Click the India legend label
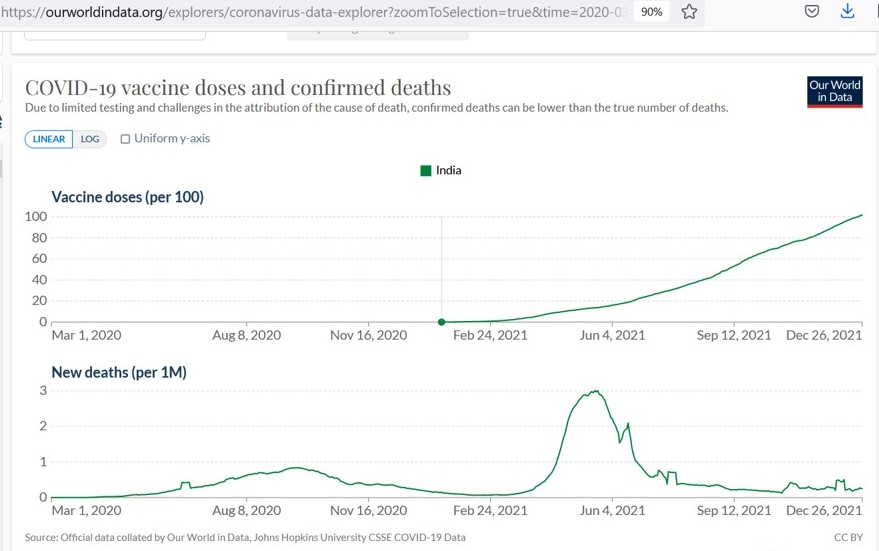 pyautogui.click(x=449, y=171)
